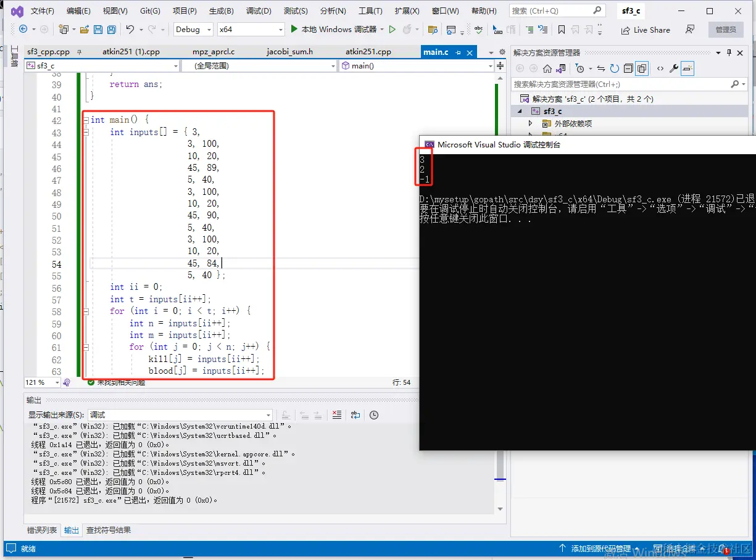Click the Comment Out selection icon

530,29
